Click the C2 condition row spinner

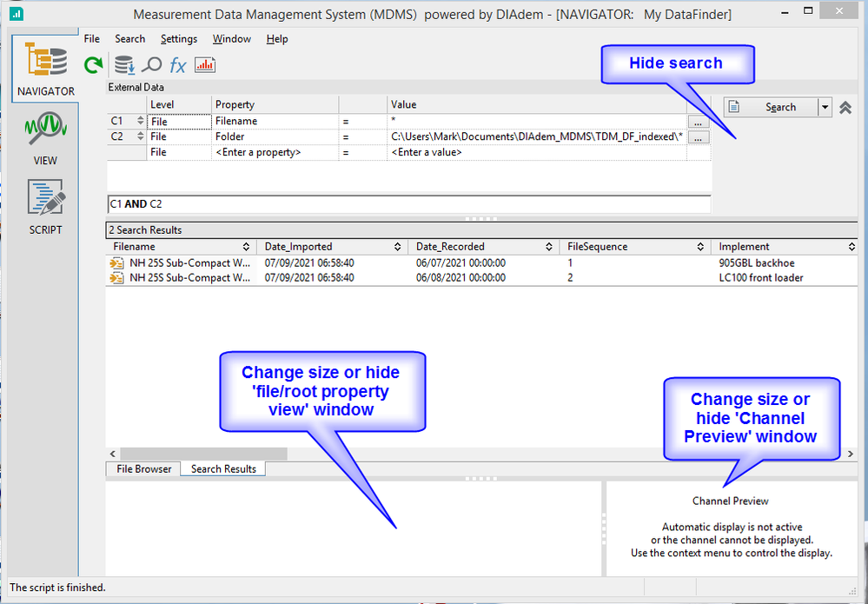coord(141,136)
